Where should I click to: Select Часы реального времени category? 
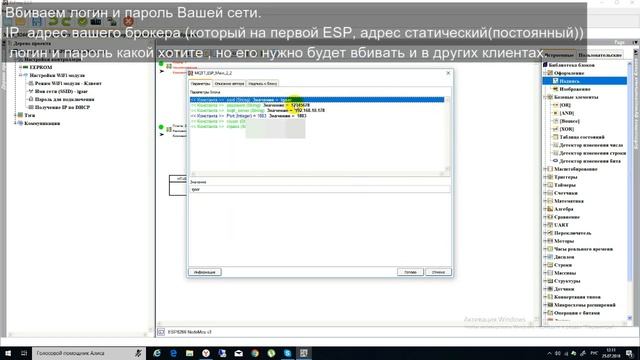(583, 249)
